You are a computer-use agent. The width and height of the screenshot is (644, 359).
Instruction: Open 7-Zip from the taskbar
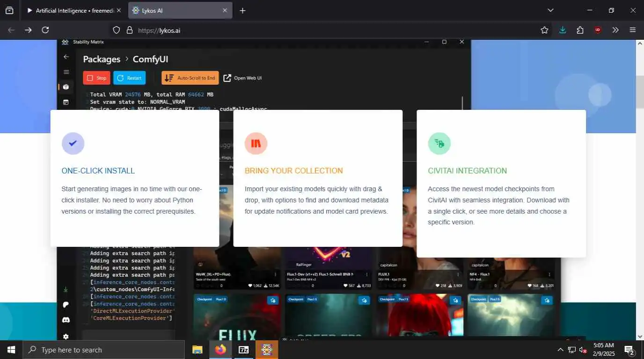pyautogui.click(x=243, y=350)
